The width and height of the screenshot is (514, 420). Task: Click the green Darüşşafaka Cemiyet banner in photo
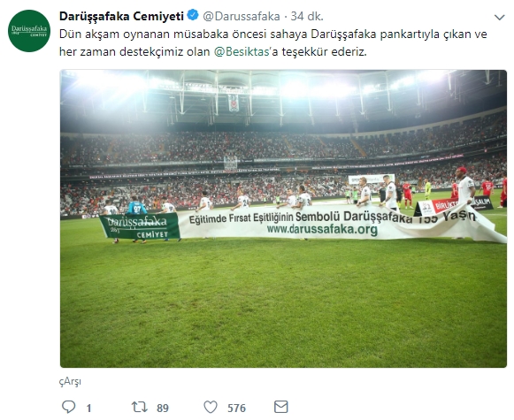pos(140,226)
